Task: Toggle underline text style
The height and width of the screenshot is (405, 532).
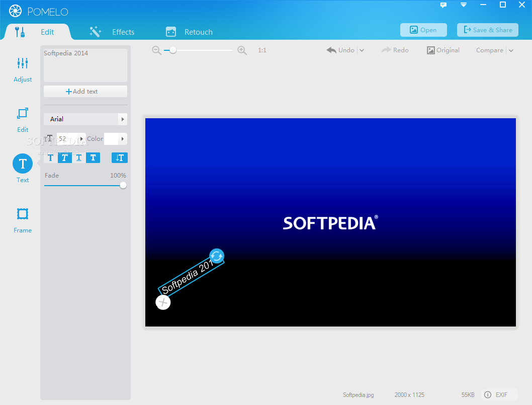Action: coord(79,158)
